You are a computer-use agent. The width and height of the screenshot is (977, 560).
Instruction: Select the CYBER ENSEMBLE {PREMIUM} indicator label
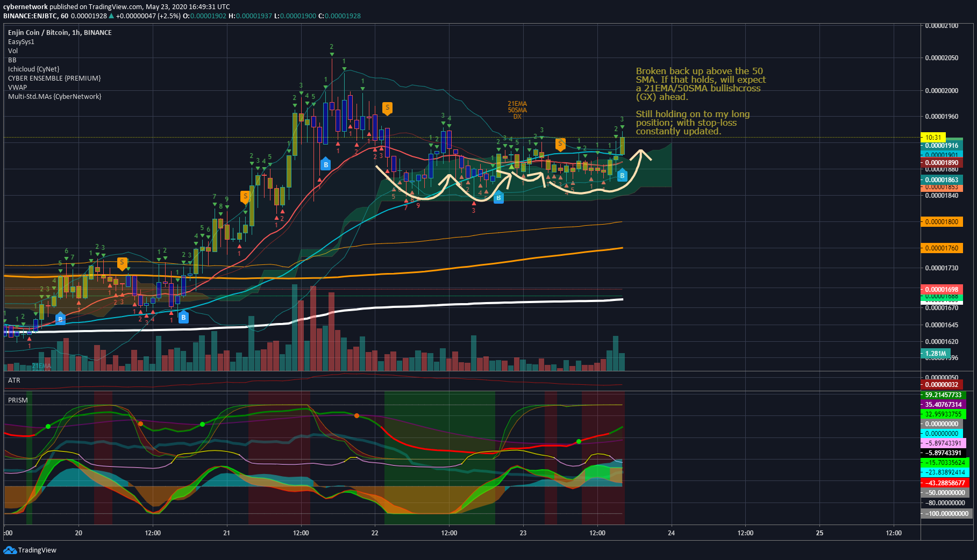[x=54, y=78]
